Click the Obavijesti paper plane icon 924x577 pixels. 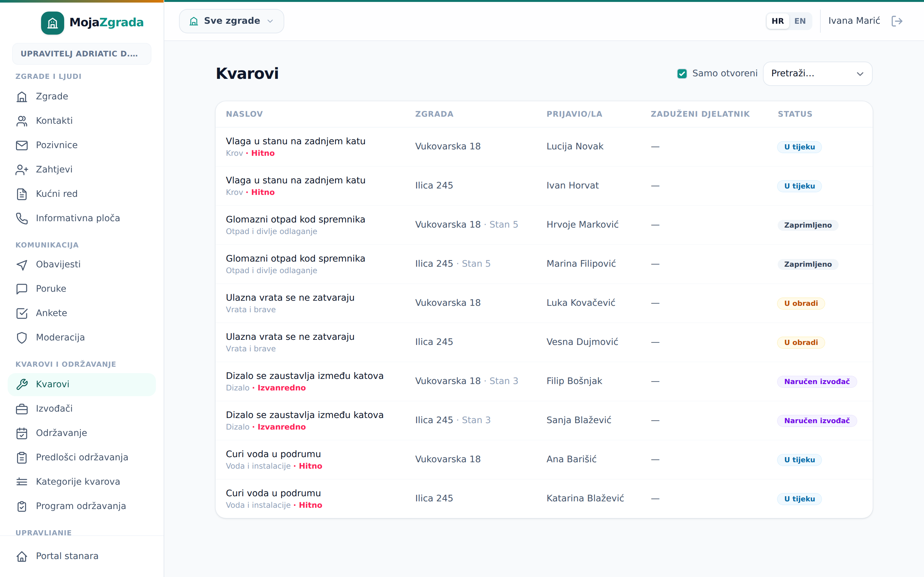pos(22,264)
